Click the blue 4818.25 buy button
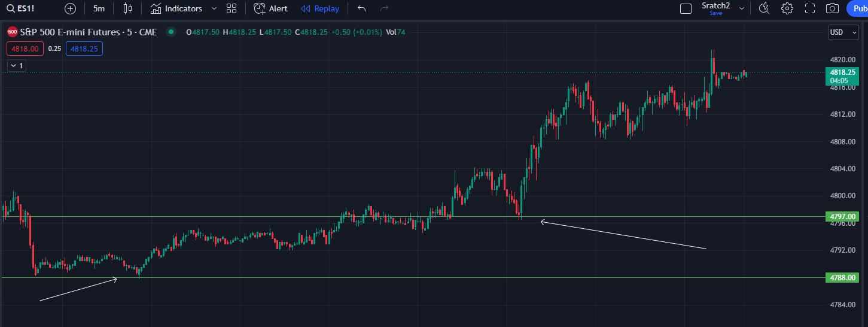The height and width of the screenshot is (327, 868). pyautogui.click(x=84, y=49)
